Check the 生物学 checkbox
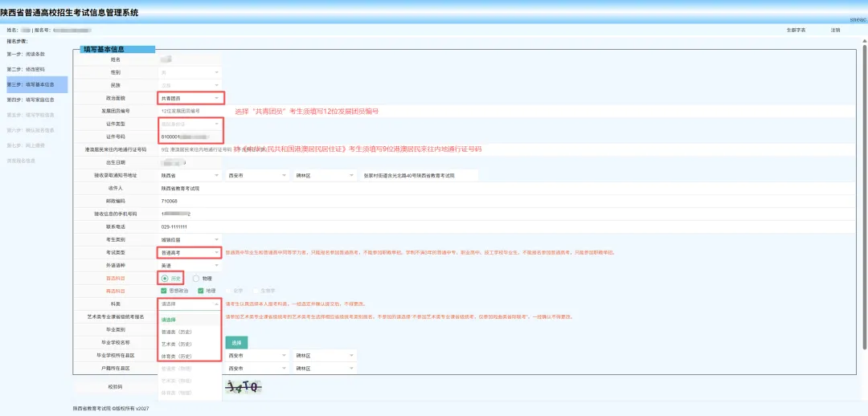 256,291
